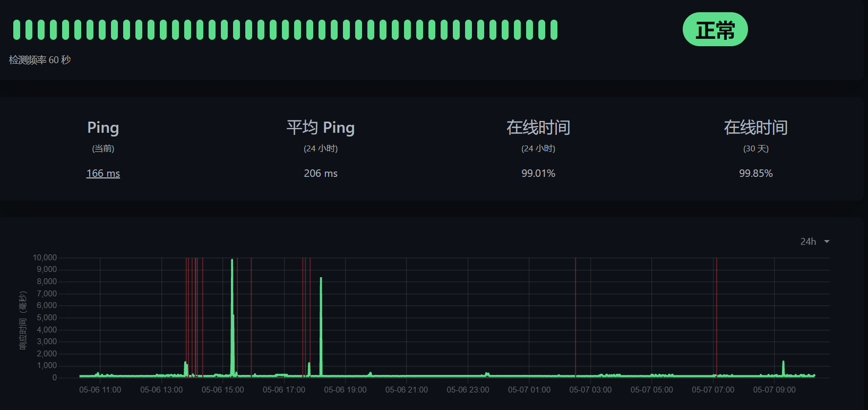This screenshot has width=868, height=410.
Task: Click the 8,000 ms spike after 05-06 17:00
Action: (x=321, y=327)
